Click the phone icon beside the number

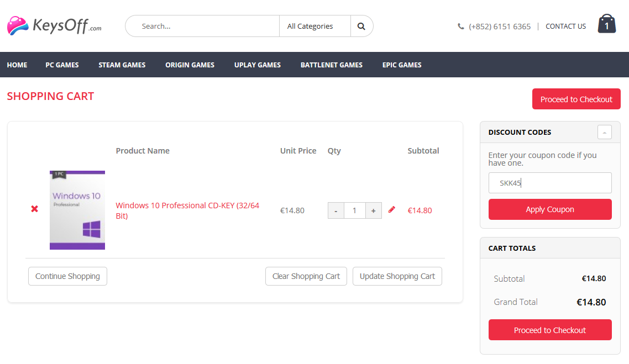click(x=460, y=27)
